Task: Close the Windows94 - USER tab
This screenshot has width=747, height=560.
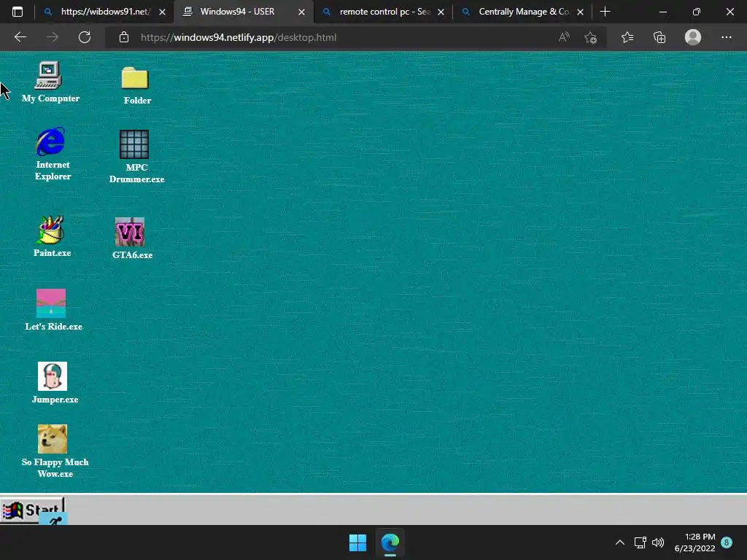Action: 301,12
